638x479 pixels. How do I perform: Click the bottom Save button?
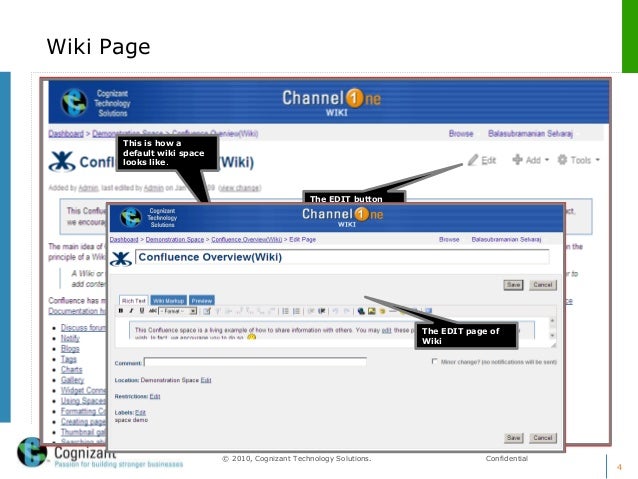(513, 438)
